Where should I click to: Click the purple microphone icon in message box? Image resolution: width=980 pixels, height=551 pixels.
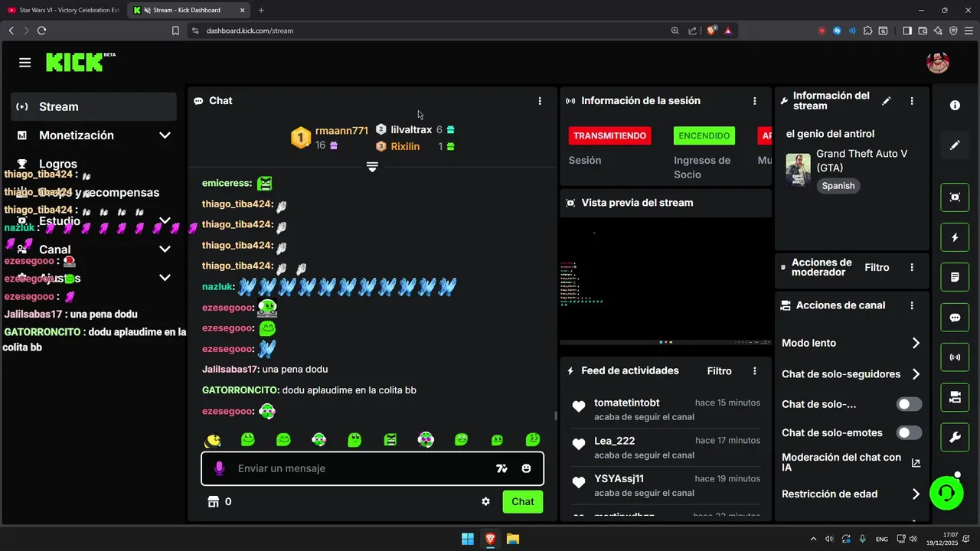pyautogui.click(x=220, y=468)
